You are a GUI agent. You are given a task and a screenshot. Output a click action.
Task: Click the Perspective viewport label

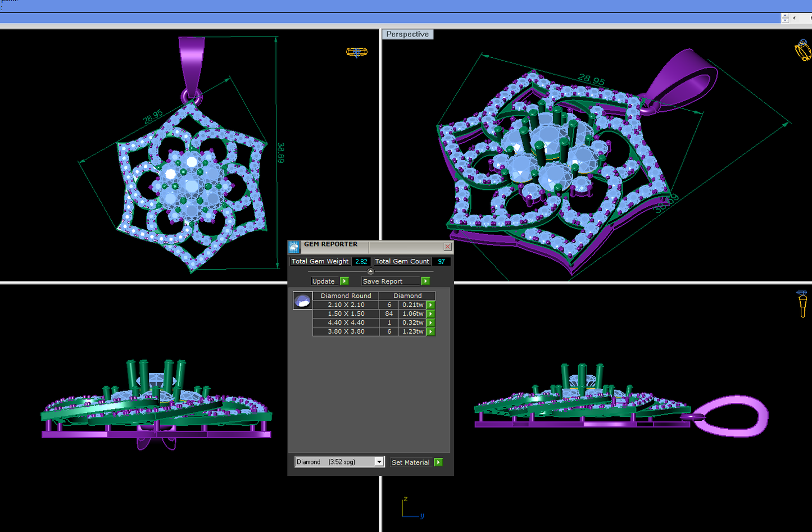coord(407,34)
